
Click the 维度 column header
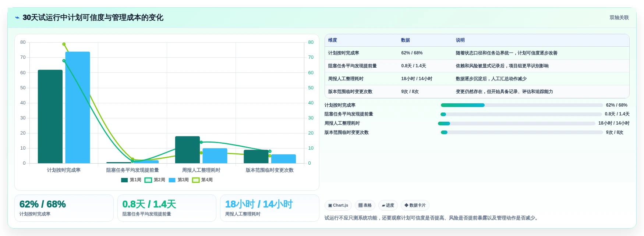pyautogui.click(x=333, y=40)
